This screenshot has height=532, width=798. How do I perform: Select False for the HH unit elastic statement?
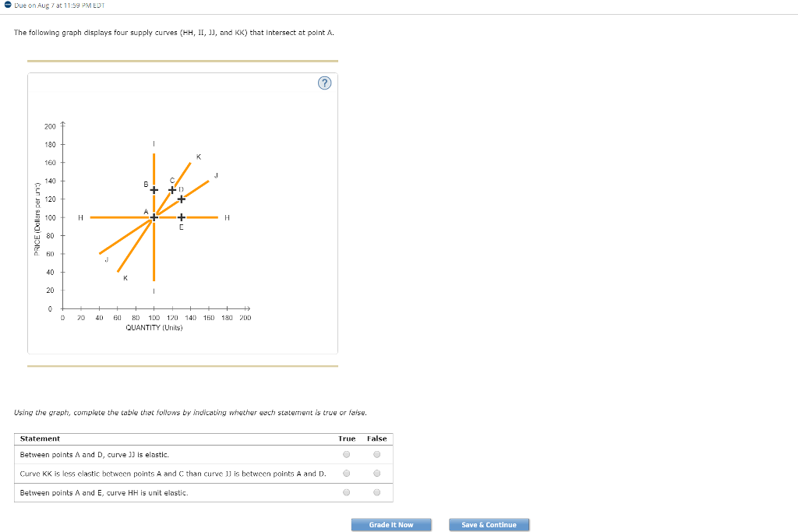pyautogui.click(x=376, y=491)
